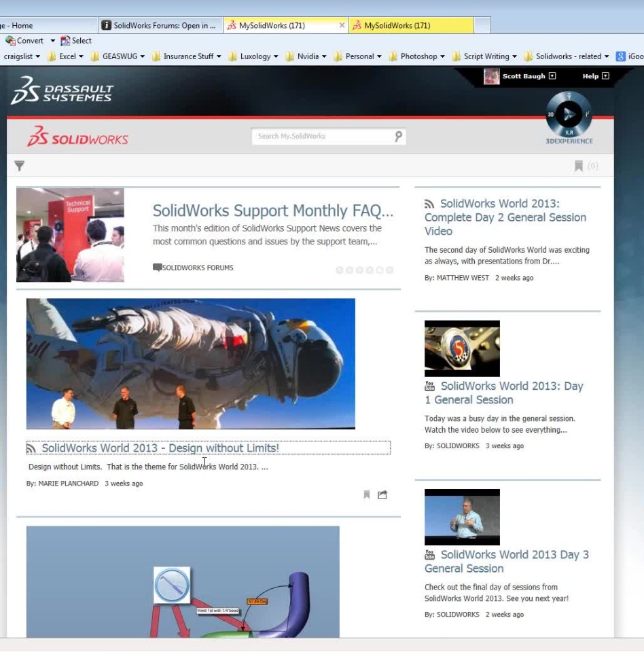Open the Insurance Stuff bookmarks folder
The image size is (644, 652).
186,56
